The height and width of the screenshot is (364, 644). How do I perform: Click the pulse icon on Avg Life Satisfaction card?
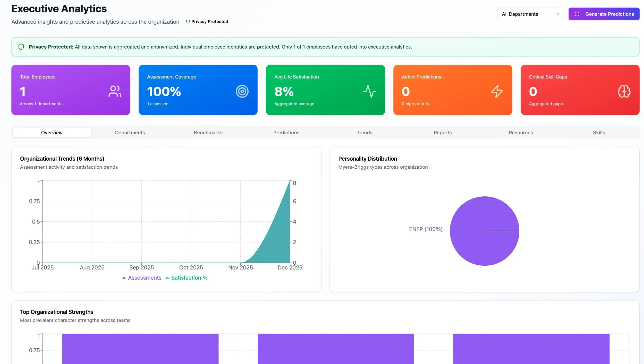369,91
